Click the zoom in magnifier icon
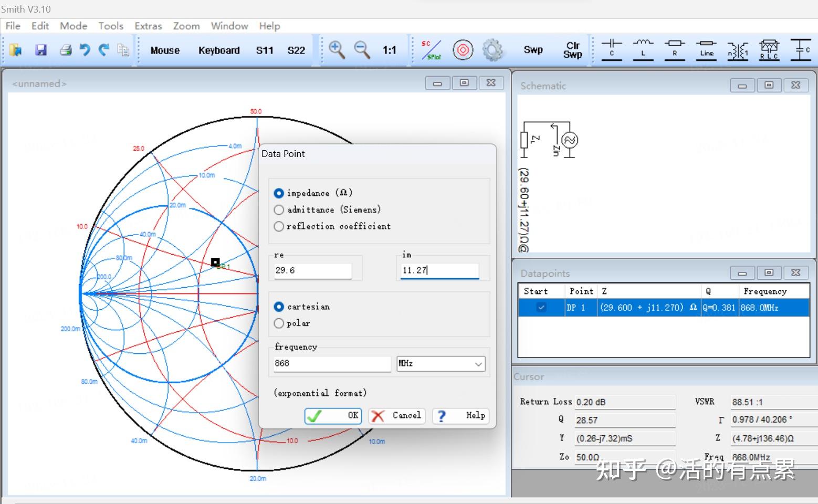This screenshot has height=504, width=818. (x=336, y=50)
